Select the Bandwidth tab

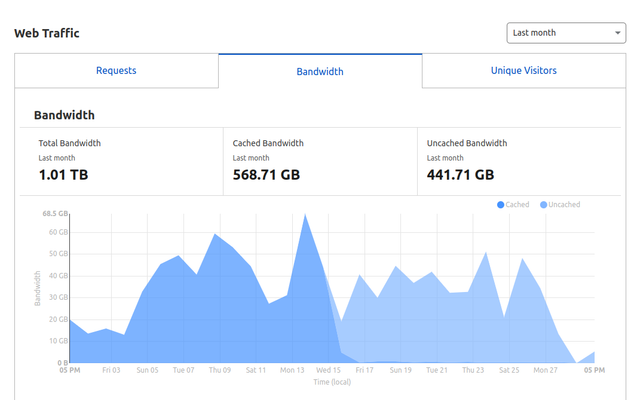[320, 71]
